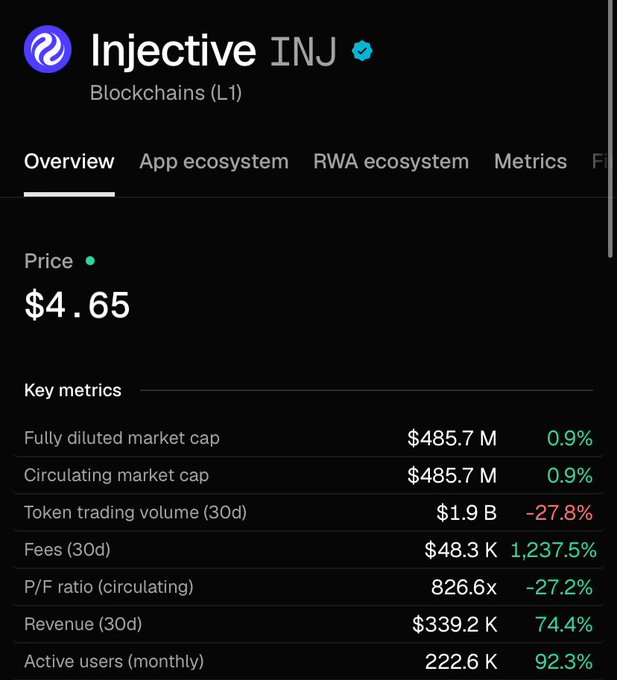Click the Blockchains (L1) category link
Viewport: 617px width, 680px height.
(166, 93)
